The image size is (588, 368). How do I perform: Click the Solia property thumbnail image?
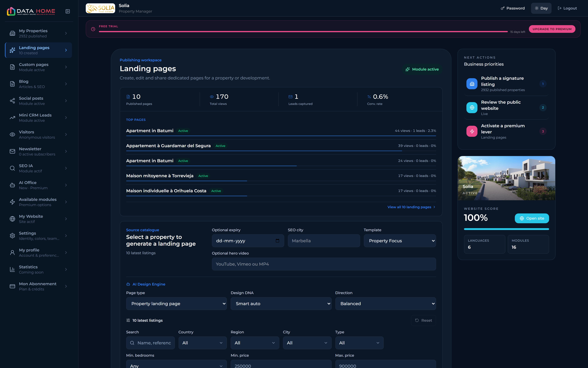point(506,178)
